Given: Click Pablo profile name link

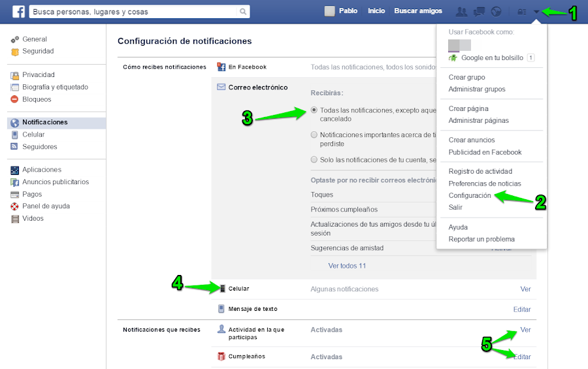Looking at the screenshot, I should click(348, 11).
